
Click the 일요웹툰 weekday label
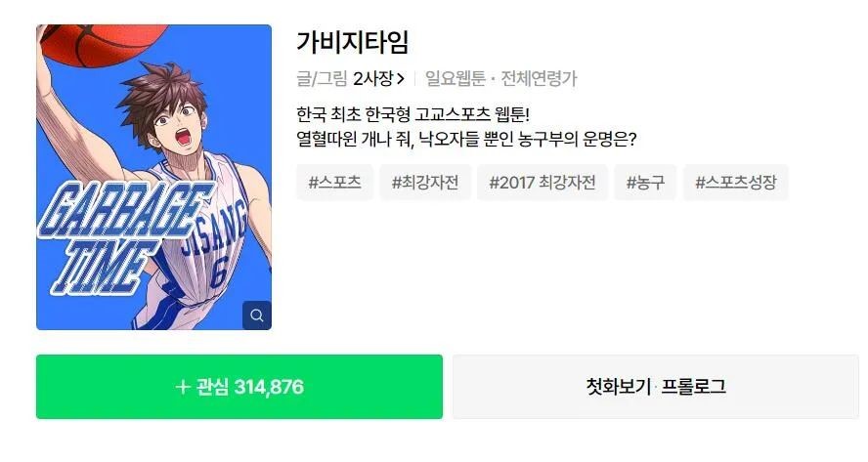tap(456, 78)
